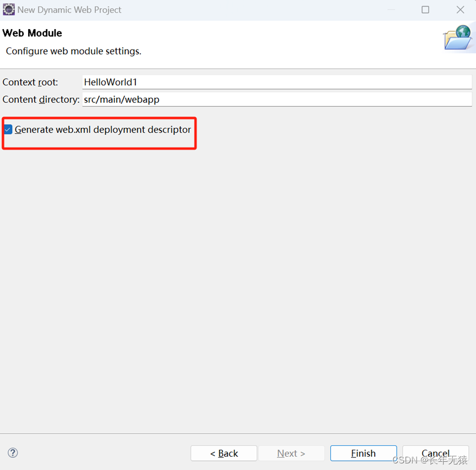Click the help question mark icon
This screenshot has height=470, width=476.
[x=13, y=453]
